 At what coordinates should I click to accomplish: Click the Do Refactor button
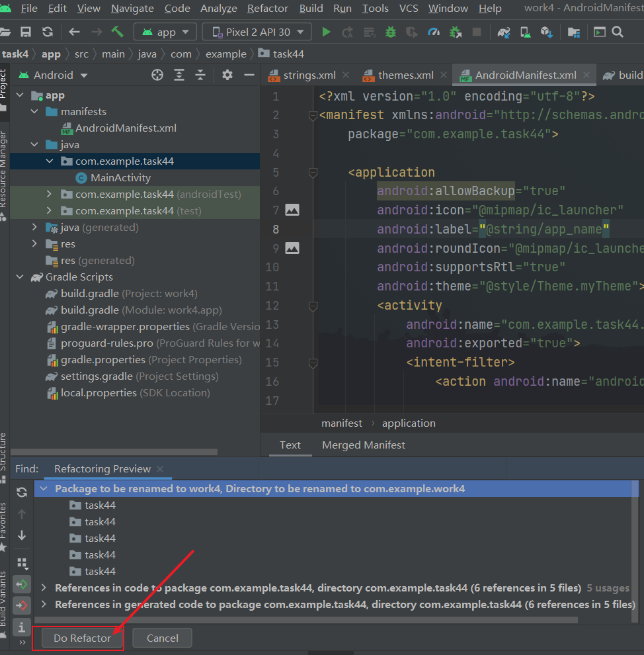[82, 638]
